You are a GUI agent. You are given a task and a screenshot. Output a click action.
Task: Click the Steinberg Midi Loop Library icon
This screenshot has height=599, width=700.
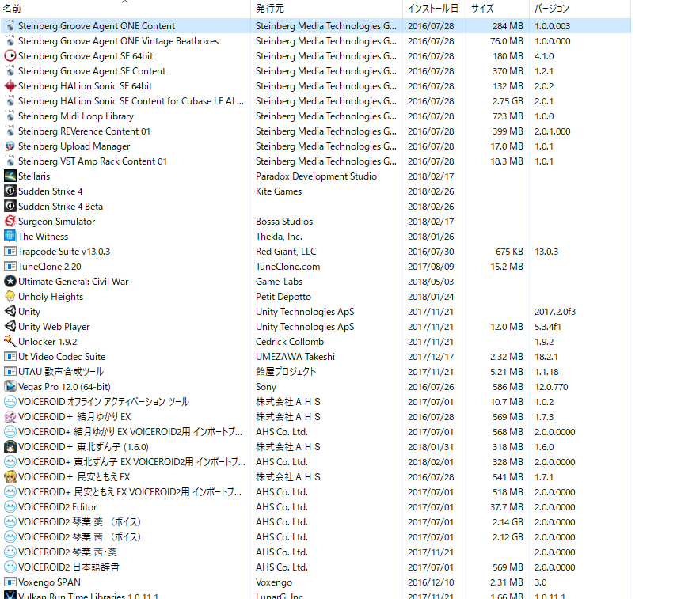pyautogui.click(x=10, y=116)
